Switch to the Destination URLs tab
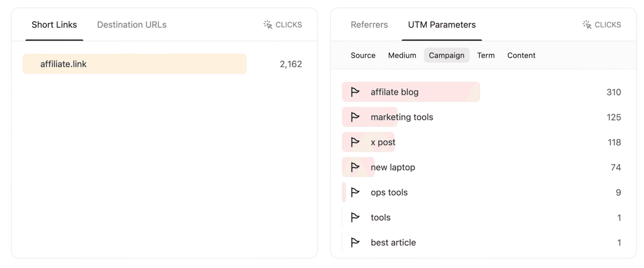This screenshot has height=268, width=644. click(132, 24)
